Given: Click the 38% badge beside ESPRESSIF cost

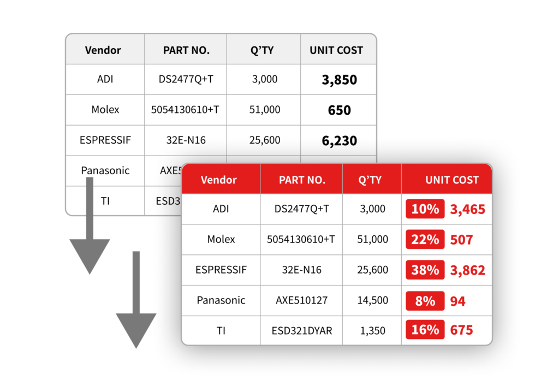Looking at the screenshot, I should tap(425, 270).
